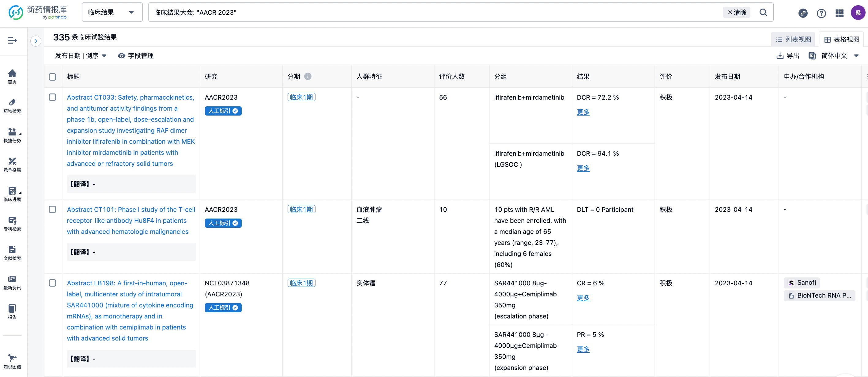Switch to 列表视图 list view tab
Screen dimensions: 868x377
tap(793, 40)
